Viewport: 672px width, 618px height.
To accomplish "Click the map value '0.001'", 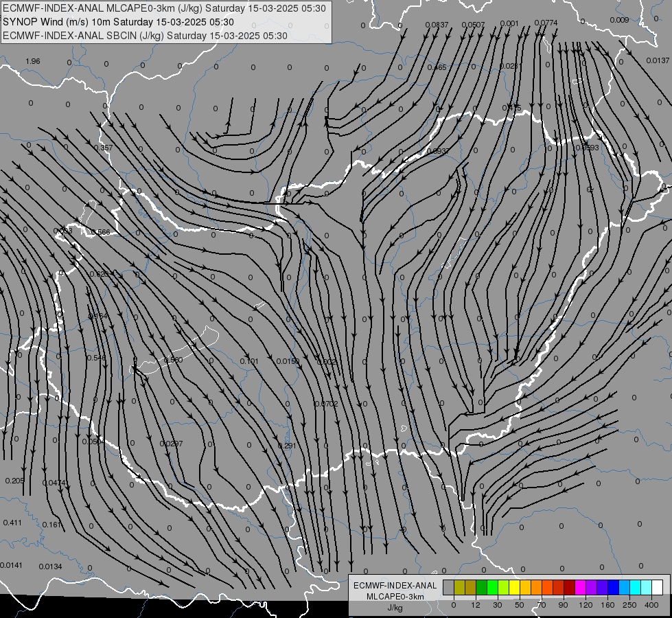I will tap(509, 23).
